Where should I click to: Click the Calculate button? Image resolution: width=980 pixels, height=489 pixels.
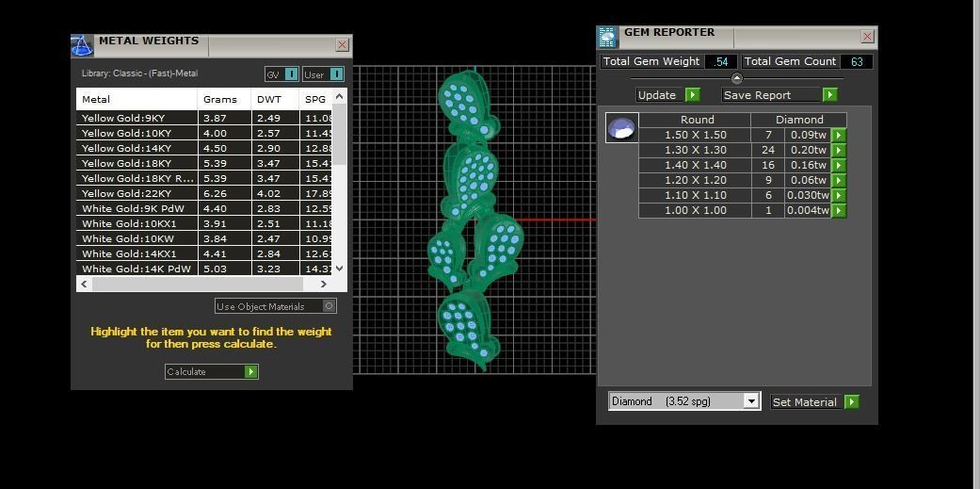pyautogui.click(x=211, y=371)
